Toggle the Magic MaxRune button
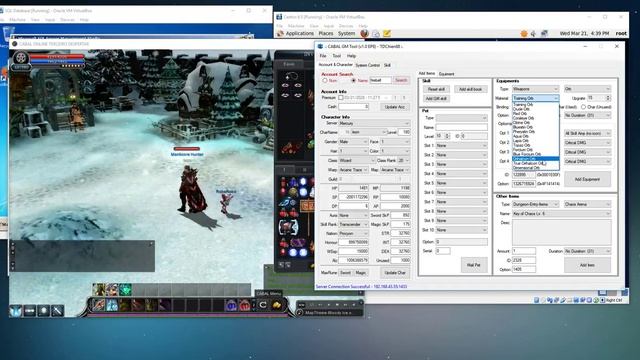This screenshot has height=360, width=640. point(361,273)
